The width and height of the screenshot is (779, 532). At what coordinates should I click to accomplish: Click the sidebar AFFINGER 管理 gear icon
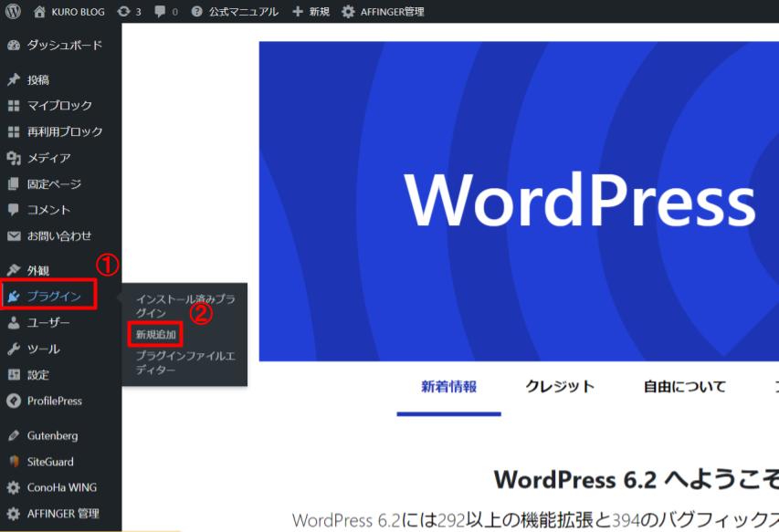(14, 514)
